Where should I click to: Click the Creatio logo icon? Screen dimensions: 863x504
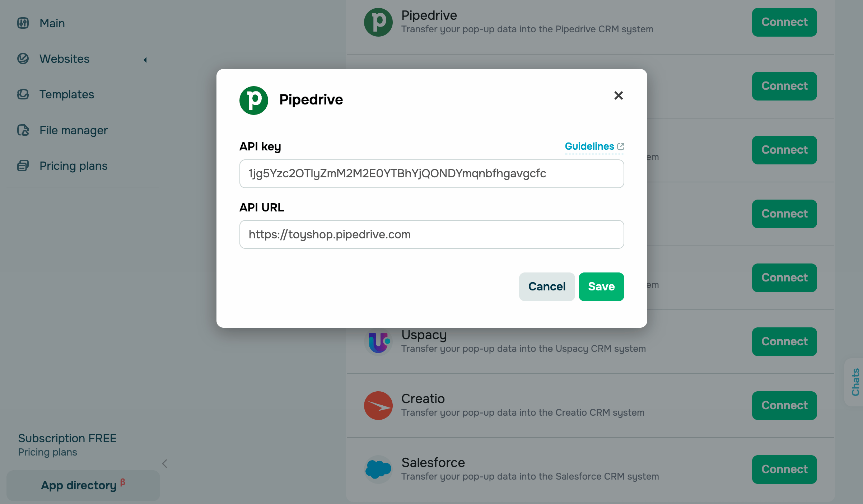tap(378, 406)
